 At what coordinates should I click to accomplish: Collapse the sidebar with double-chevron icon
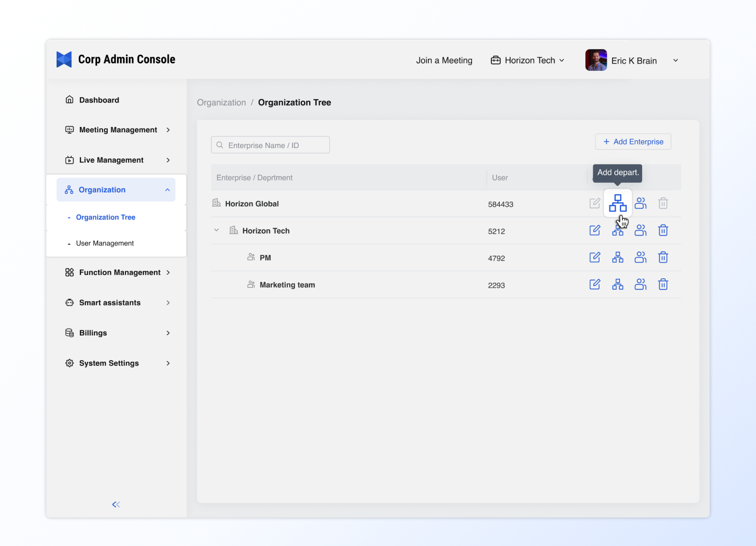(x=116, y=505)
